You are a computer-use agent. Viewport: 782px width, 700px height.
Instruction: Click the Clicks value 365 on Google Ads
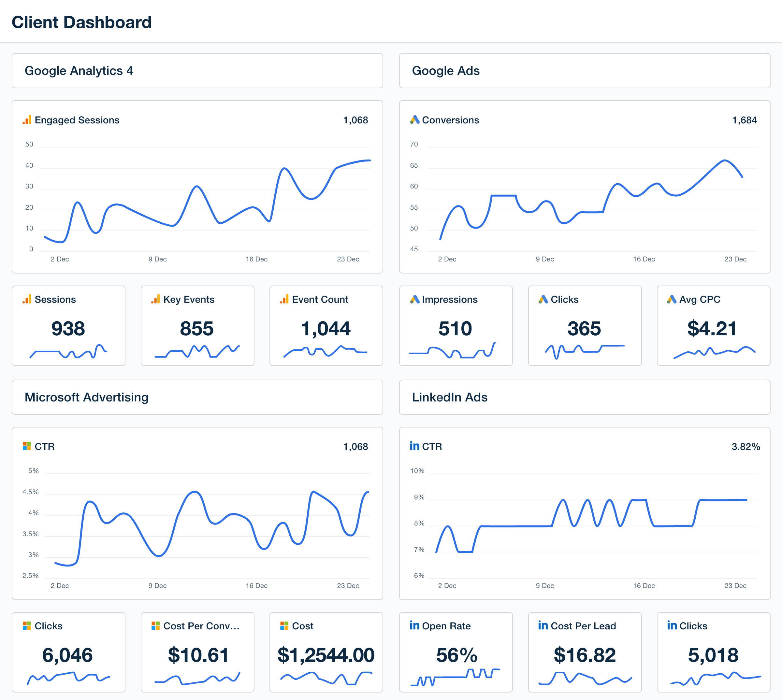[x=584, y=328]
